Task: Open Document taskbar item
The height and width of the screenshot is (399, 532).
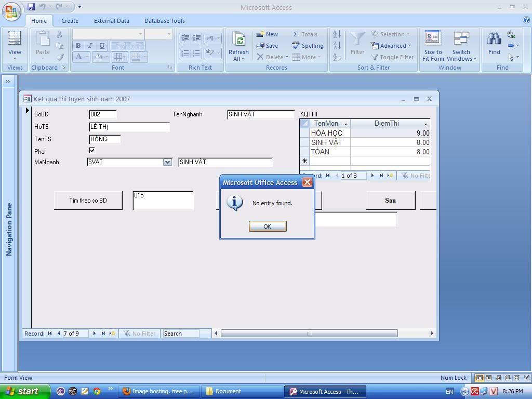Action: pos(242,391)
